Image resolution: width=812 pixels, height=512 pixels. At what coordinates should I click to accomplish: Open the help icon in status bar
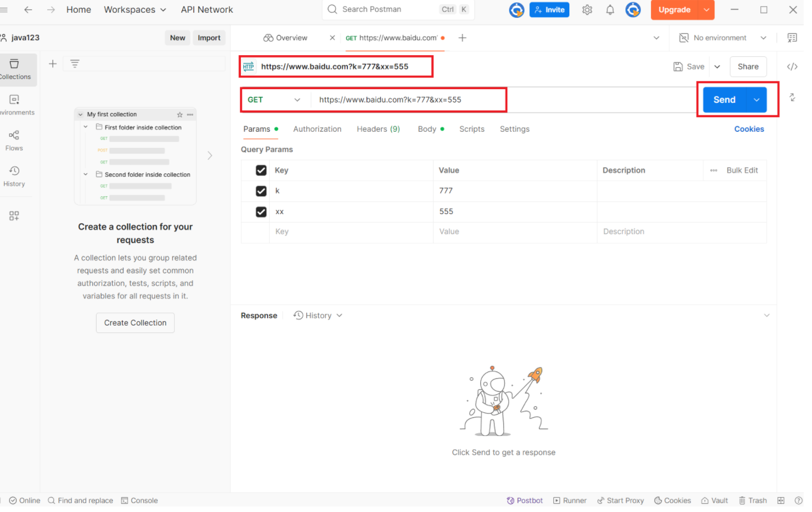point(798,500)
